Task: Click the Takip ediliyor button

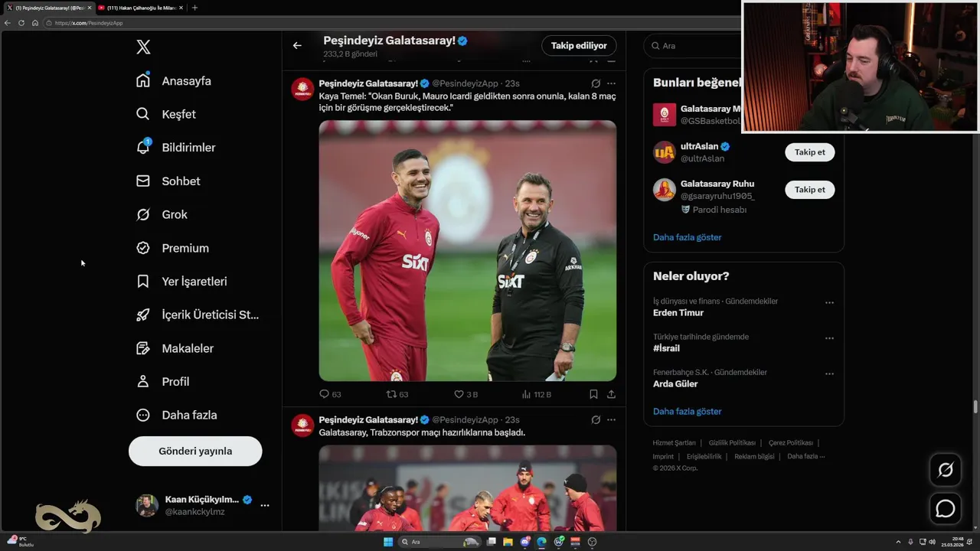Action: 579,45
